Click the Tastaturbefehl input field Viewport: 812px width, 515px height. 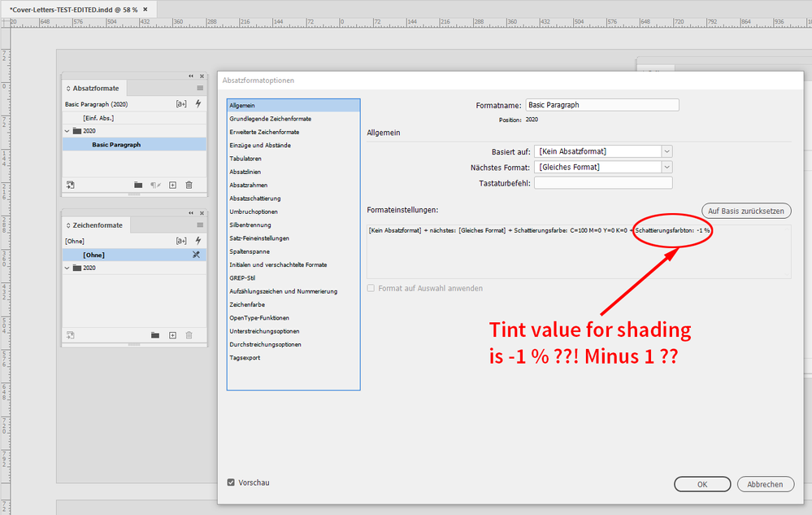[x=602, y=182]
